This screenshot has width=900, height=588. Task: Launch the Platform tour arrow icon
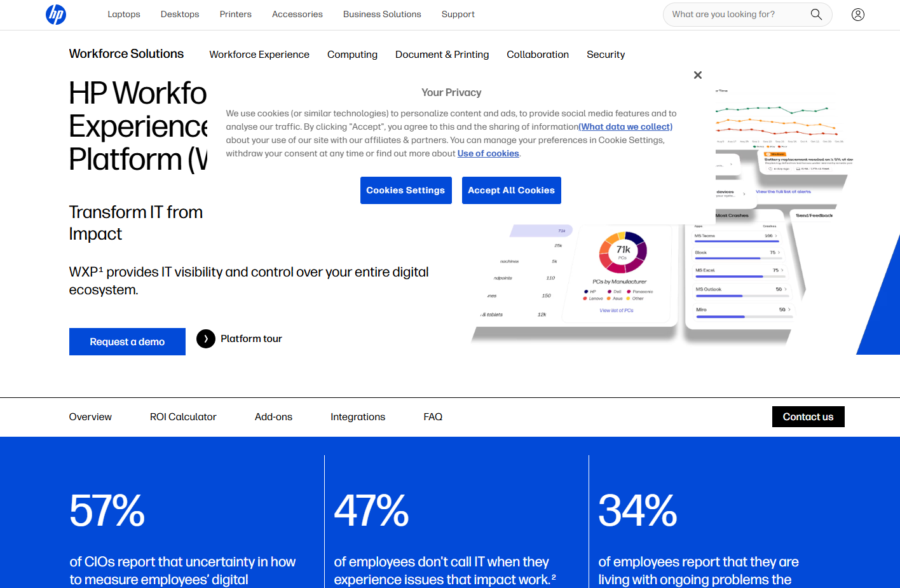[x=206, y=339]
